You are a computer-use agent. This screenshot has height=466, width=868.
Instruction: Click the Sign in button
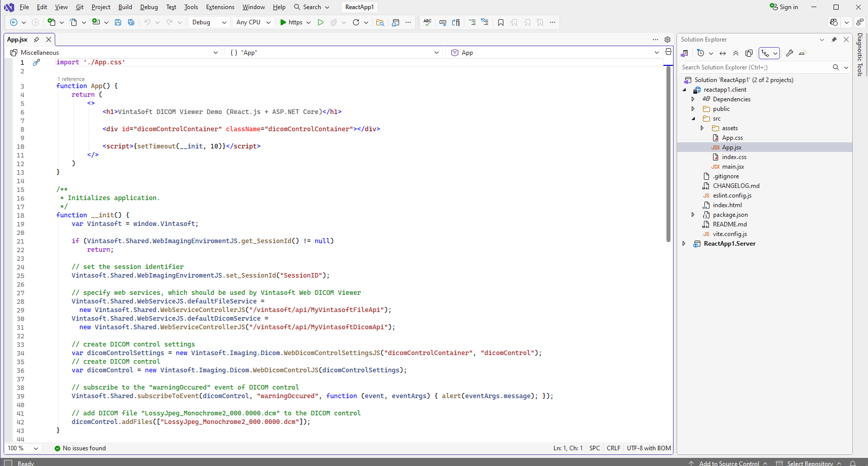click(784, 7)
